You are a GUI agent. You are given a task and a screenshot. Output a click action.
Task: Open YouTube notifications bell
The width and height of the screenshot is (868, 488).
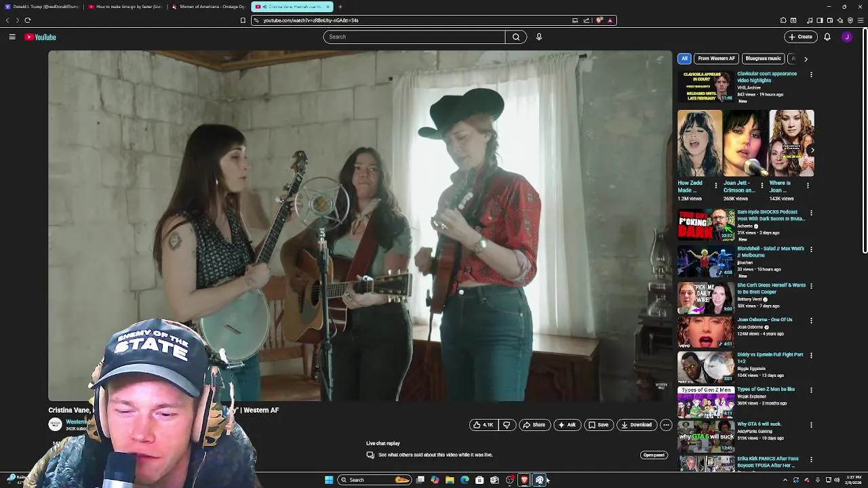click(x=827, y=37)
